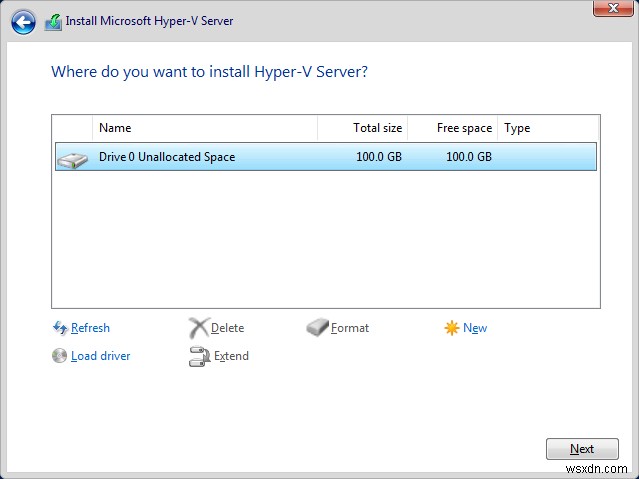This screenshot has height=479, width=639.
Task: Click the Load driver disc icon
Action: pos(60,356)
